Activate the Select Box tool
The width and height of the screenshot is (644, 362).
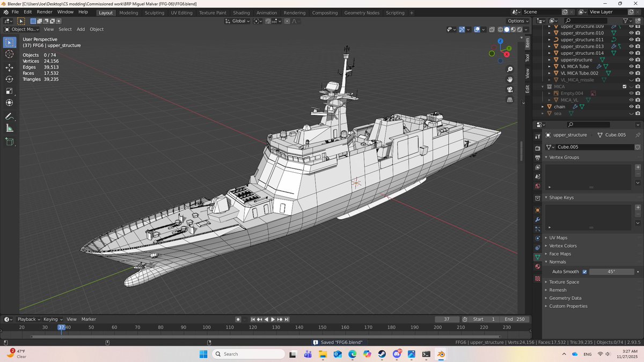(x=10, y=42)
